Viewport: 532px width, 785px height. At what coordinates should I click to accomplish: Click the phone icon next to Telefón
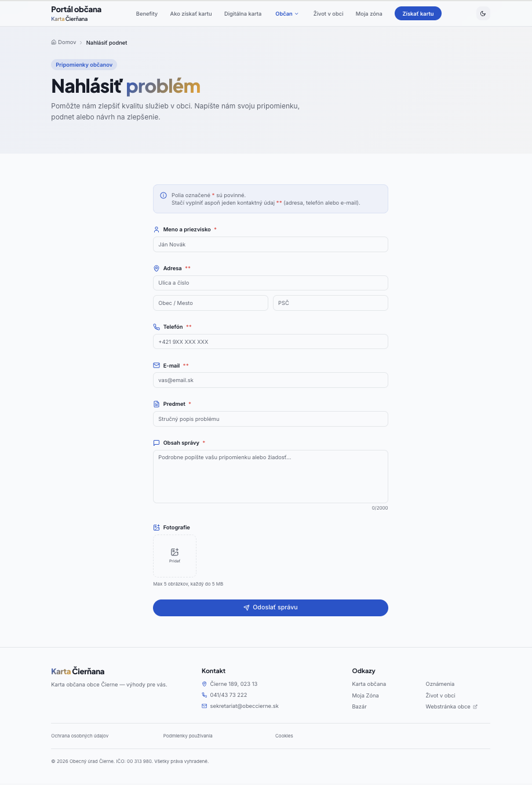[156, 327]
